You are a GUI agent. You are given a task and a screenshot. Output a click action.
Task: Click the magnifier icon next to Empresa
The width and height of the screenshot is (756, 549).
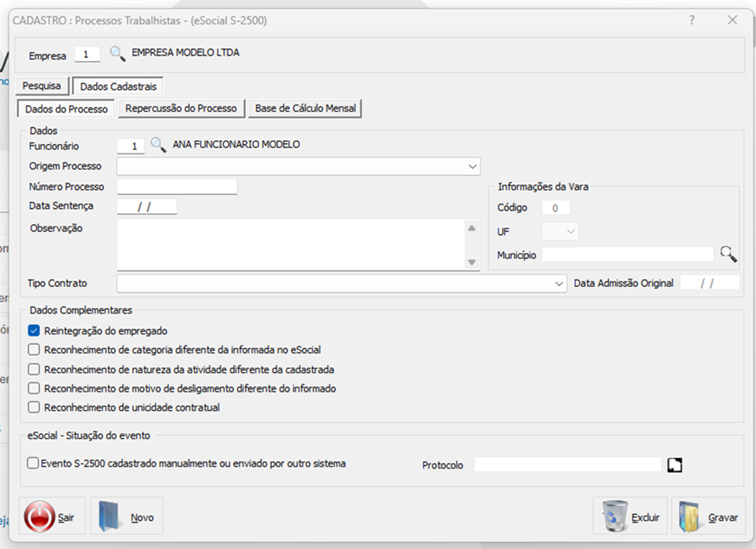pyautogui.click(x=117, y=54)
